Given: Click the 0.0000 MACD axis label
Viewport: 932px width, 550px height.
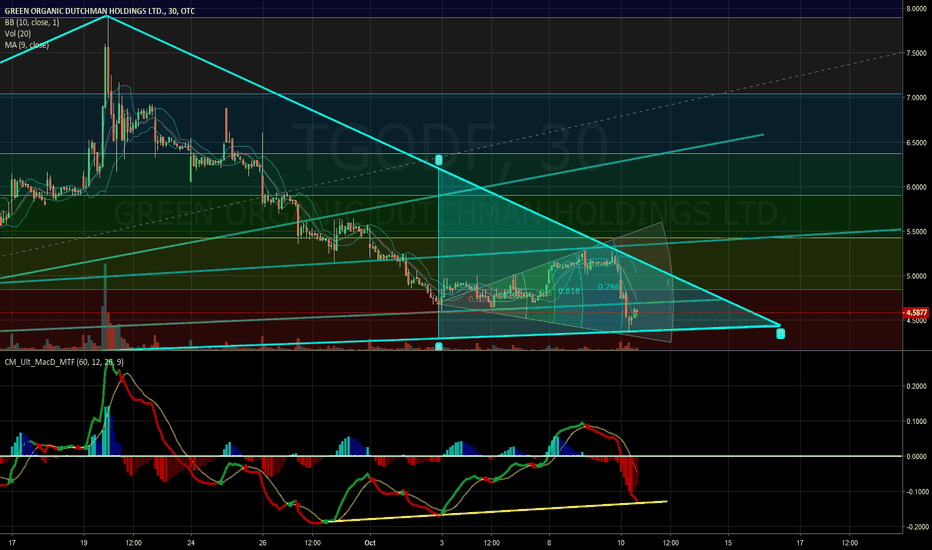Looking at the screenshot, I should (917, 457).
